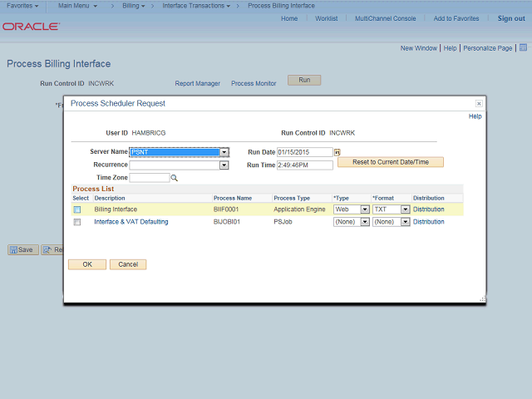Viewport: 532px width, 399px height.
Task: Click the Cancel button
Action: [x=128, y=264]
